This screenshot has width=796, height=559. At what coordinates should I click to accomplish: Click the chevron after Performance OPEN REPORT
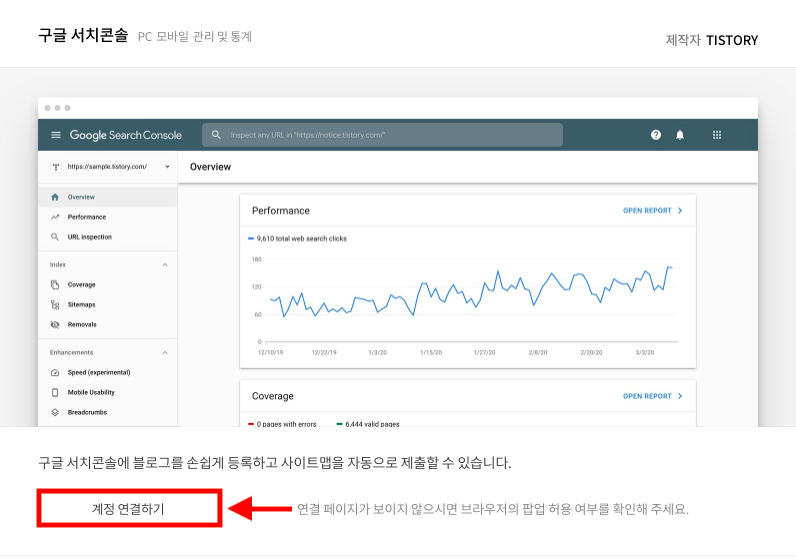point(680,211)
